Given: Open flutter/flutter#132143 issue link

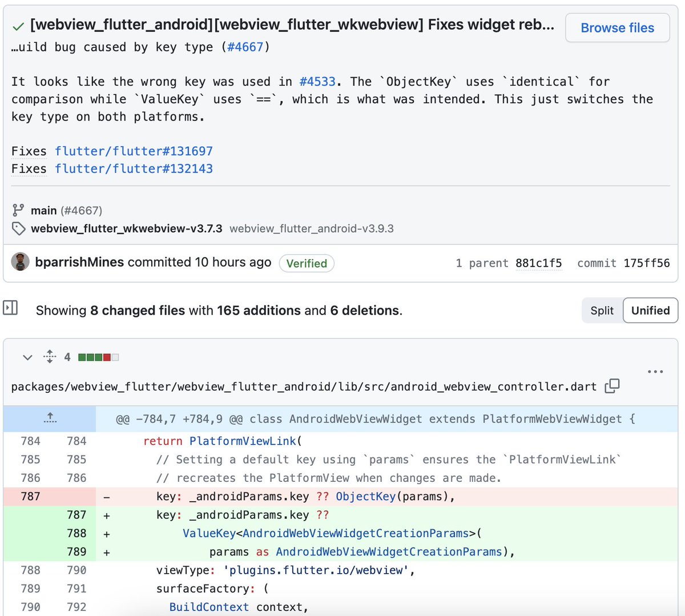Looking at the screenshot, I should [x=134, y=169].
